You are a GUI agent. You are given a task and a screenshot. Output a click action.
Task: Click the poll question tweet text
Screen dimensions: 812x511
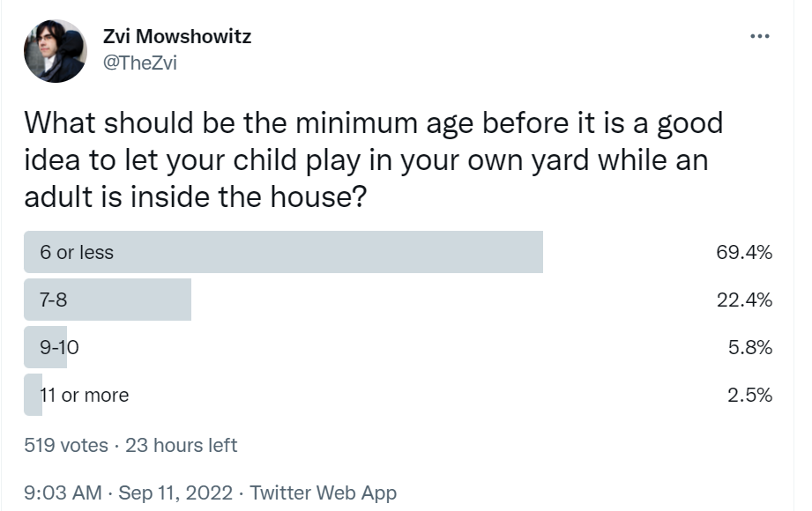click(373, 159)
